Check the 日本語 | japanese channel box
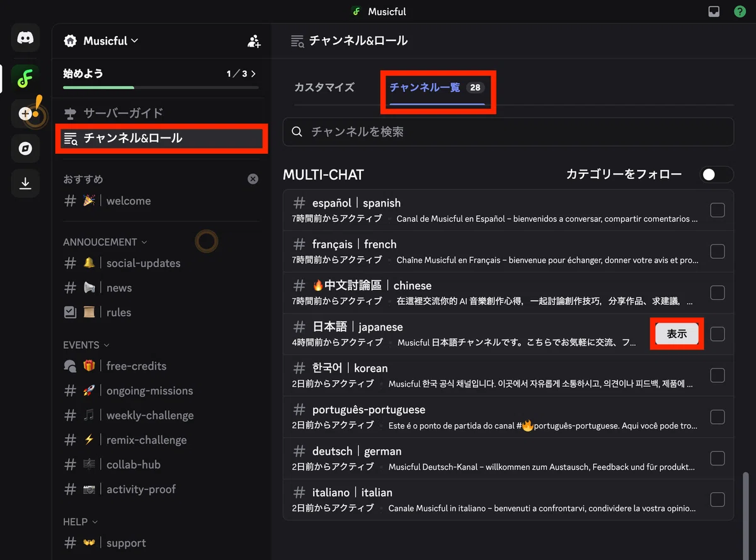 point(718,334)
